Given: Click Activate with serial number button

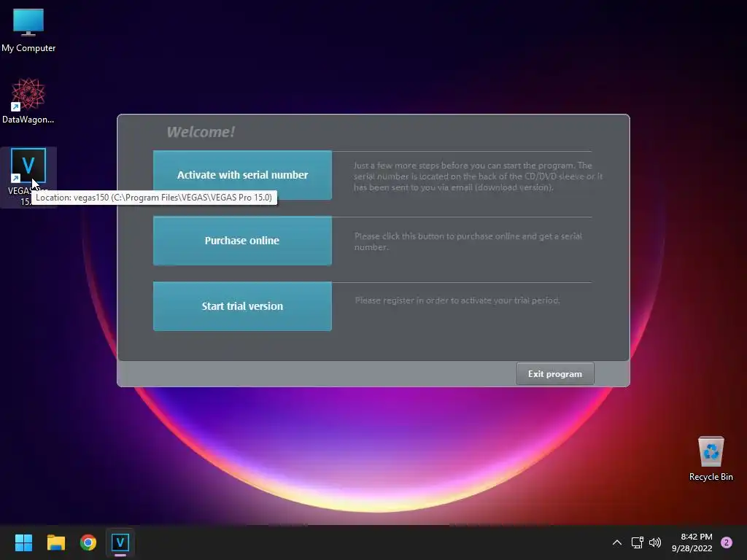Looking at the screenshot, I should (x=242, y=175).
